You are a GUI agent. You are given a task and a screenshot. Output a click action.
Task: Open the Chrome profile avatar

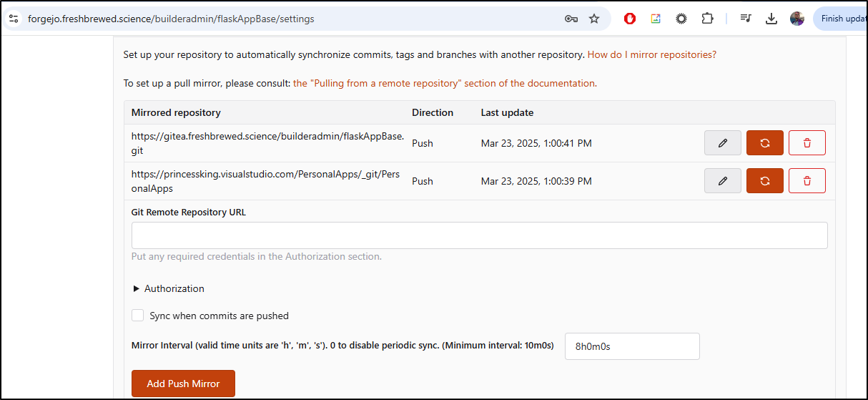point(797,19)
